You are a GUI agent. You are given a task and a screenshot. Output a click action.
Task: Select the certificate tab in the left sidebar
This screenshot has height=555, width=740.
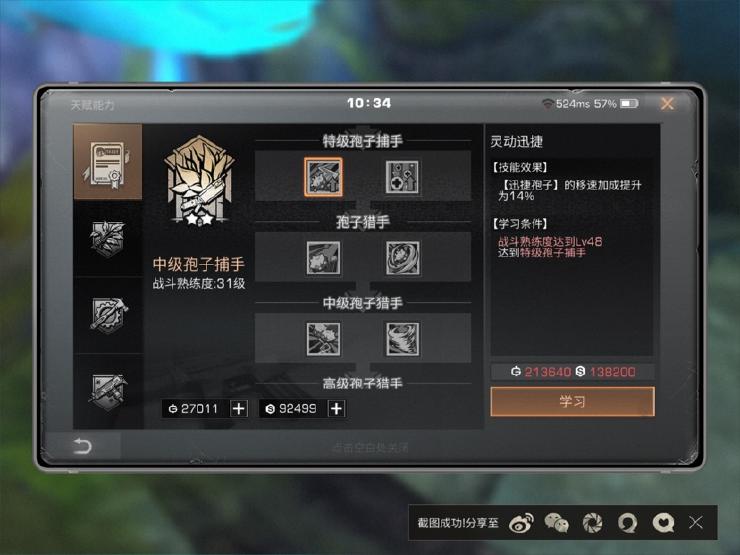[x=108, y=162]
